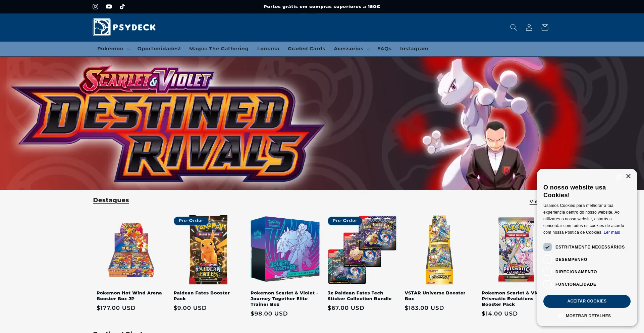This screenshot has width=644, height=333.
Task: Follow the Ler mais cookie link
Action: tap(612, 232)
